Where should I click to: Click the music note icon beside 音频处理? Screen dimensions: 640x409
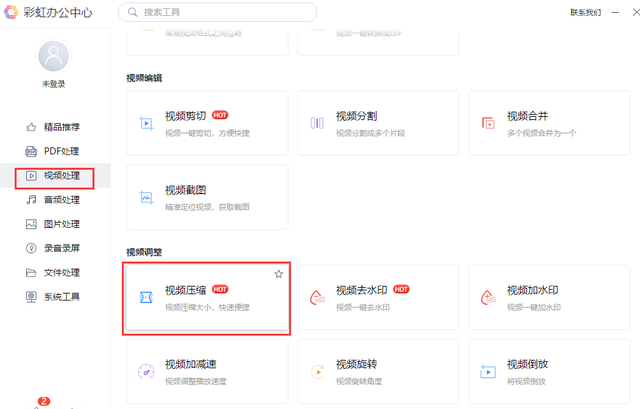click(31, 200)
